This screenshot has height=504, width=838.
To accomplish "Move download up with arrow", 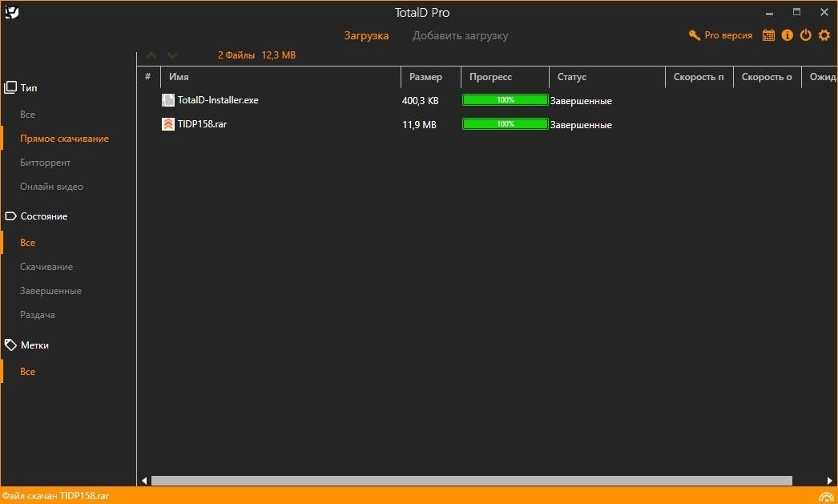I will (151, 55).
